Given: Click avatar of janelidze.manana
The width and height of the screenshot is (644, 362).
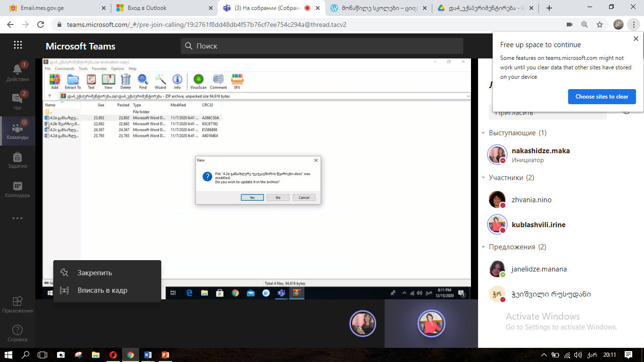Looking at the screenshot, I should coord(497,269).
